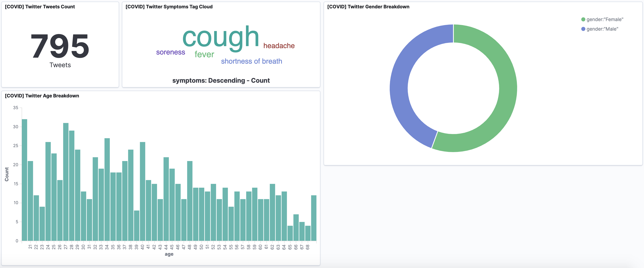The width and height of the screenshot is (644, 268).
Task: Click the blue Male legend color dot
Action: pos(583,29)
